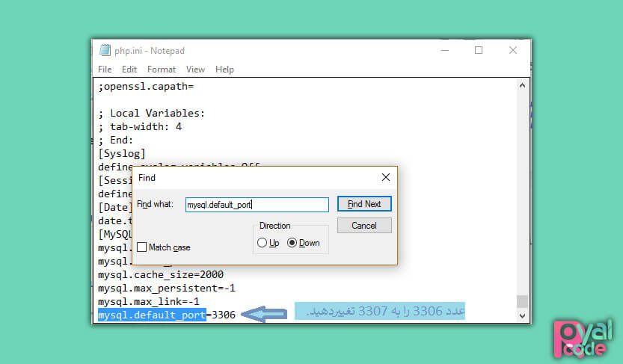Click the ; Local Variables: line
The image size is (623, 364).
point(151,113)
